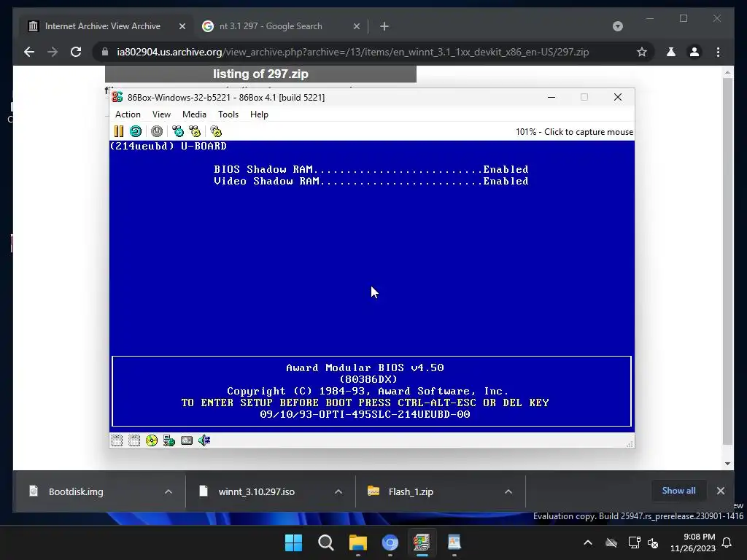Click Show all downloads
Screen dimensions: 747x560
tap(678, 491)
